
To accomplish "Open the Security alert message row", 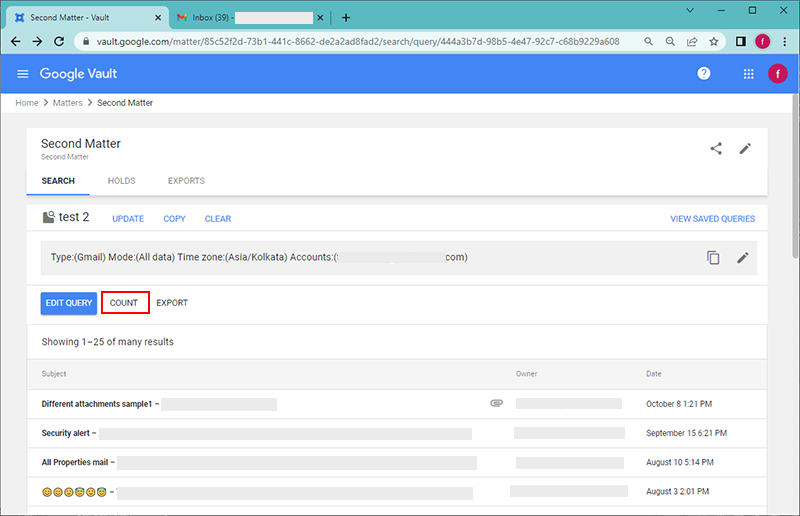I will (397, 433).
